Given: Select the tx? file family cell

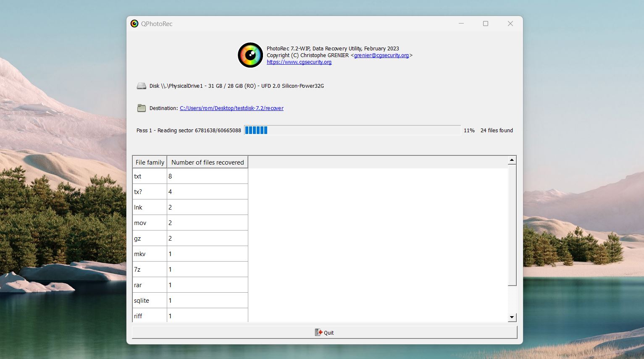Looking at the screenshot, I should (x=150, y=192).
